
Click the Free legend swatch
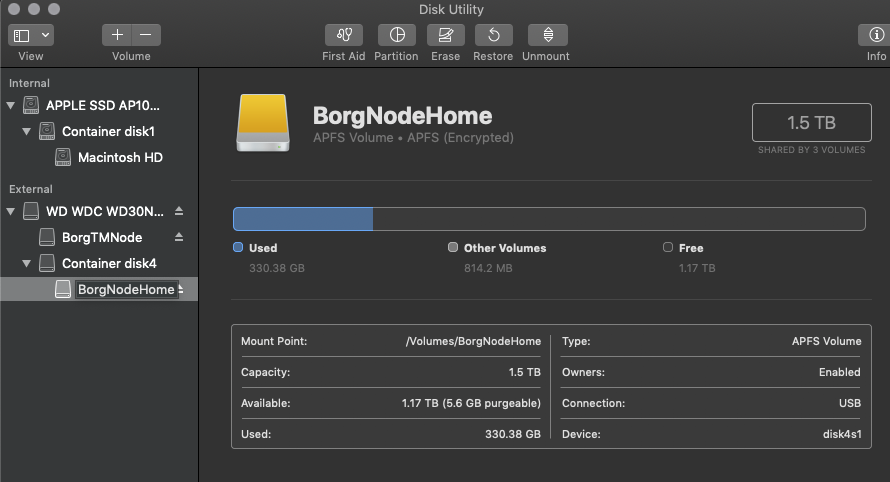668,247
